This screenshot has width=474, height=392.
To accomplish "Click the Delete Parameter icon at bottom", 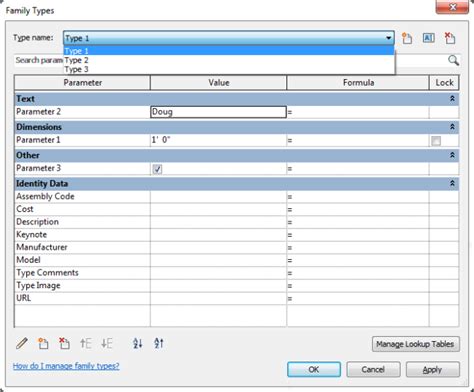I will [64, 343].
